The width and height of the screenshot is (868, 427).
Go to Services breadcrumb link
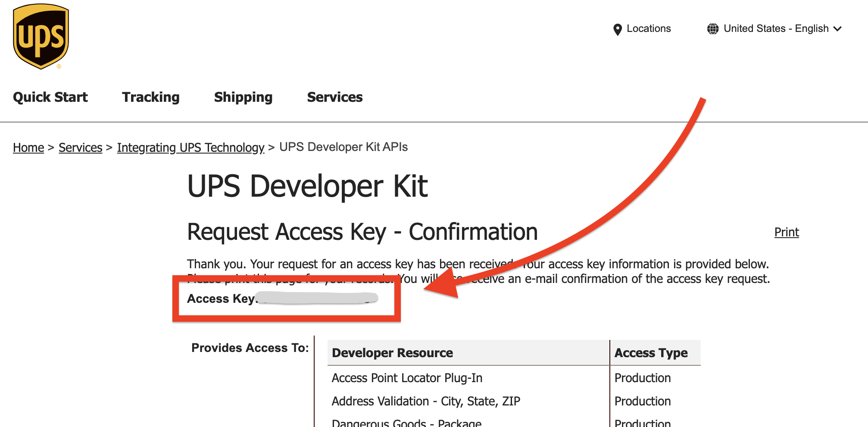(x=81, y=148)
